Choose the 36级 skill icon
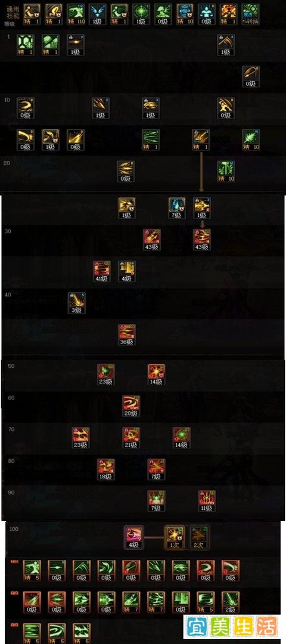The image size is (286, 644). pos(127,335)
